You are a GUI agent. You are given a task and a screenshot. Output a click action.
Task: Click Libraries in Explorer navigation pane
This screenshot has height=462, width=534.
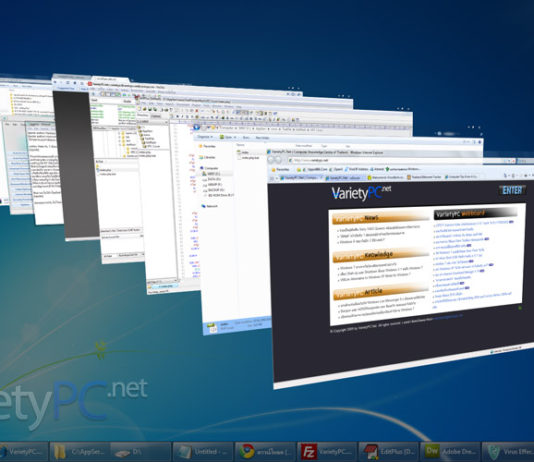pos(208,157)
